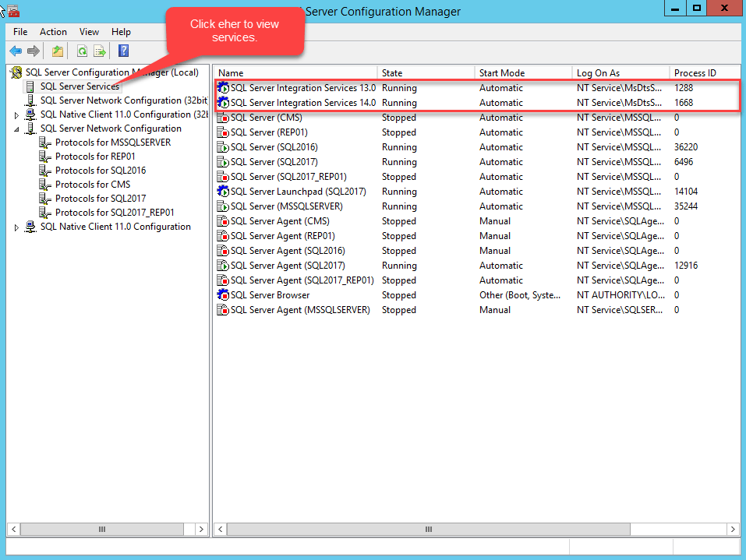Click the icon beside SQL Server Agent (REP01)

coord(223,236)
